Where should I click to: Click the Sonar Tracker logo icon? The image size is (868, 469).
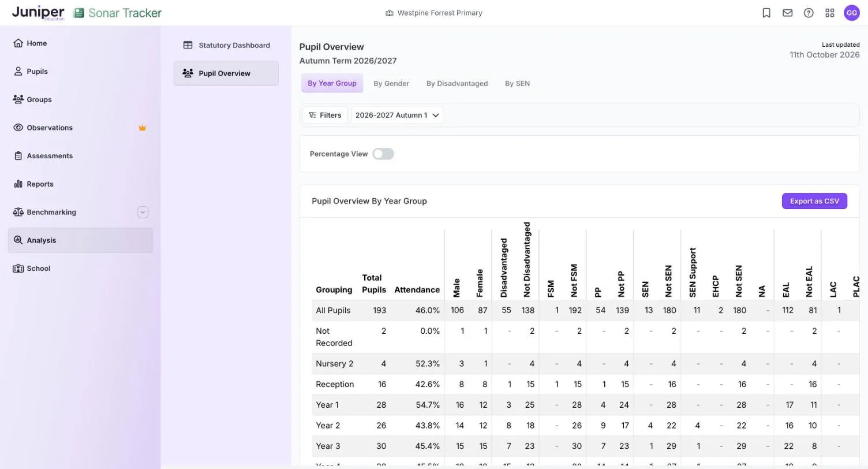(78, 13)
